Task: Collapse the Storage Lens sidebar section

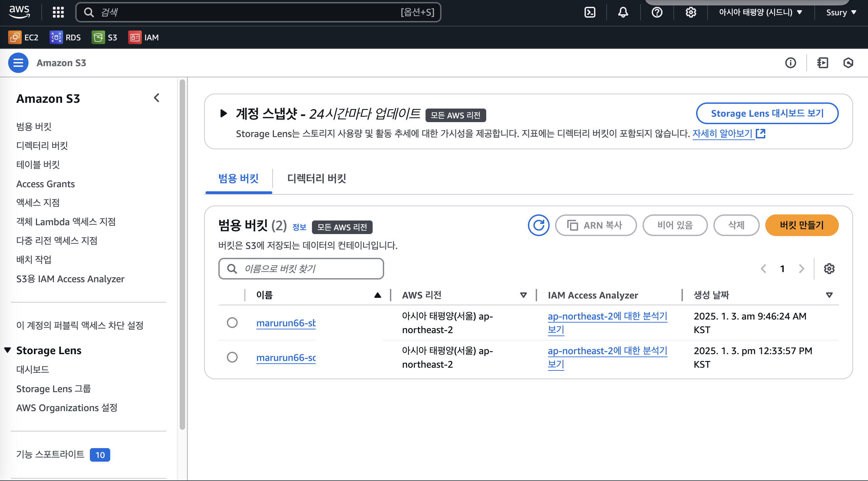Action: point(7,350)
